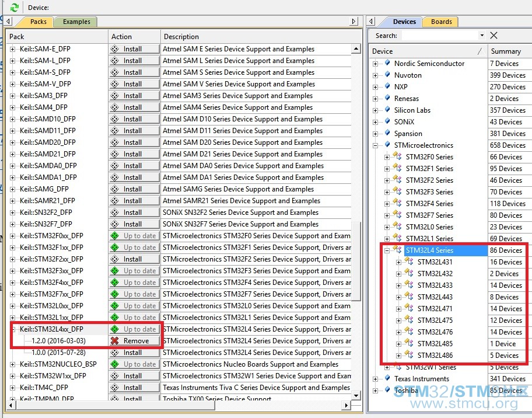Click the Spansion vendor icon

click(387, 133)
